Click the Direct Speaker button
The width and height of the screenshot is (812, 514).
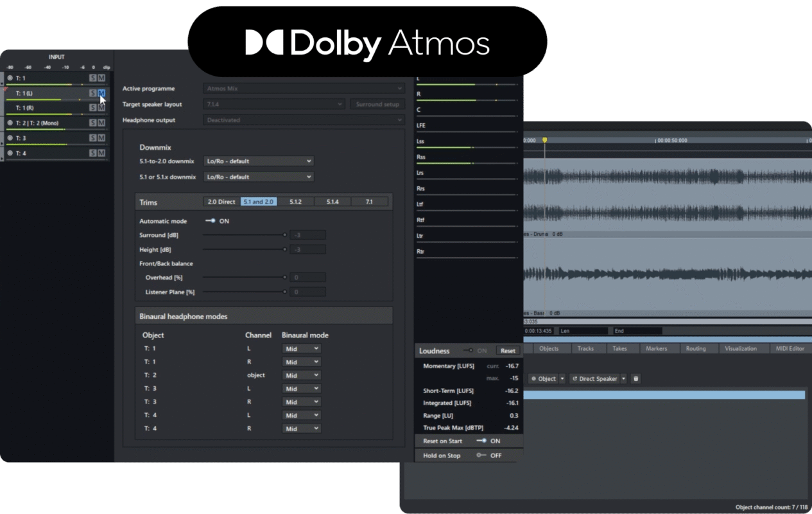(594, 379)
